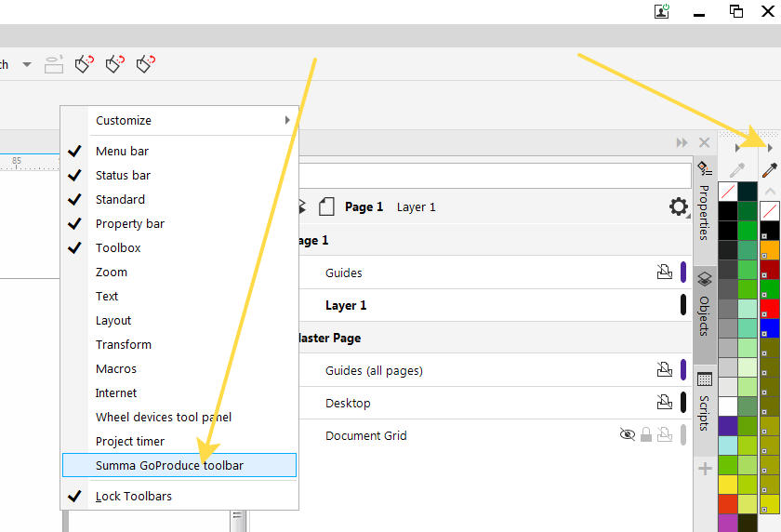The height and width of the screenshot is (532, 781).
Task: Toggle the Lock Toolbars option
Action: click(x=179, y=496)
